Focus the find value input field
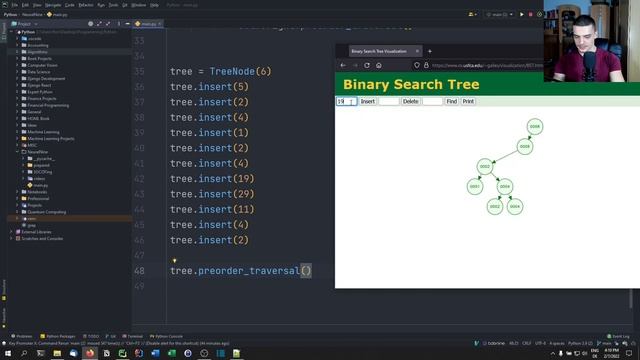Screen dimensions: 640x360 pos(432,101)
